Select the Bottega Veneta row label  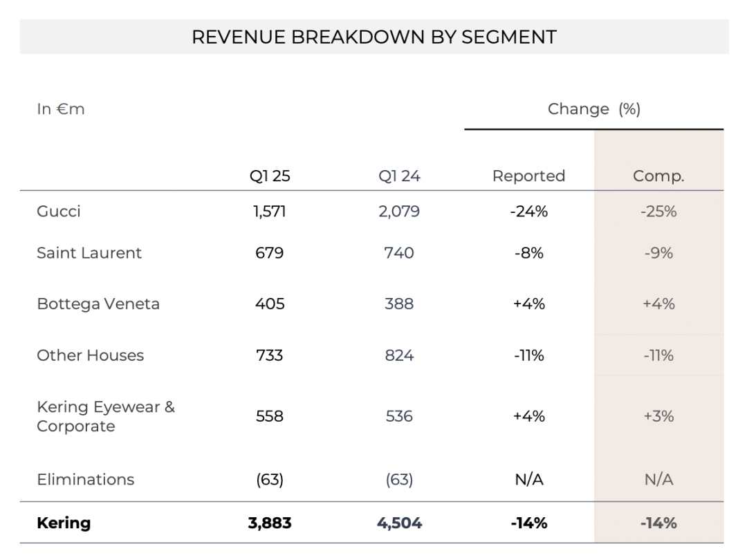[x=98, y=304]
